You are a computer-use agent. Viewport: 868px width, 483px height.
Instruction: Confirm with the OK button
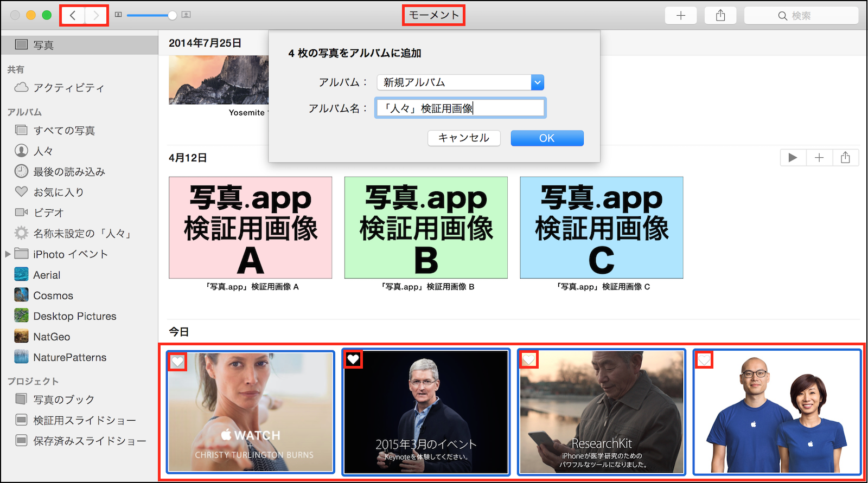tap(547, 138)
